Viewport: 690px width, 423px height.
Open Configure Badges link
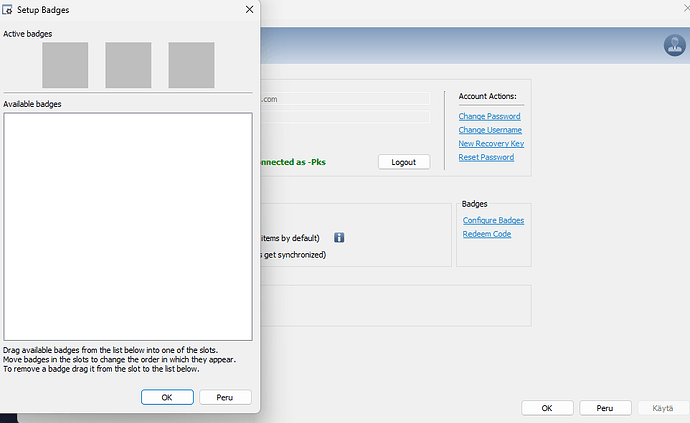click(493, 220)
